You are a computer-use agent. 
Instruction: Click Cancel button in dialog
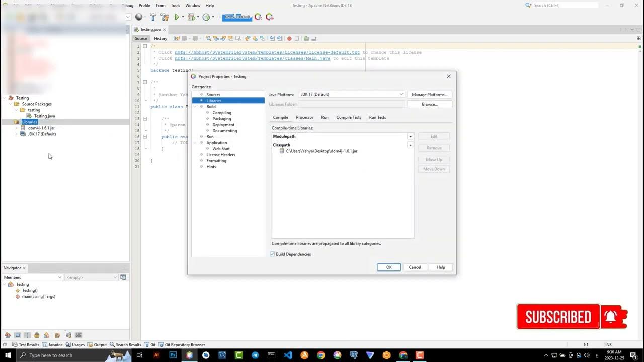(x=415, y=267)
